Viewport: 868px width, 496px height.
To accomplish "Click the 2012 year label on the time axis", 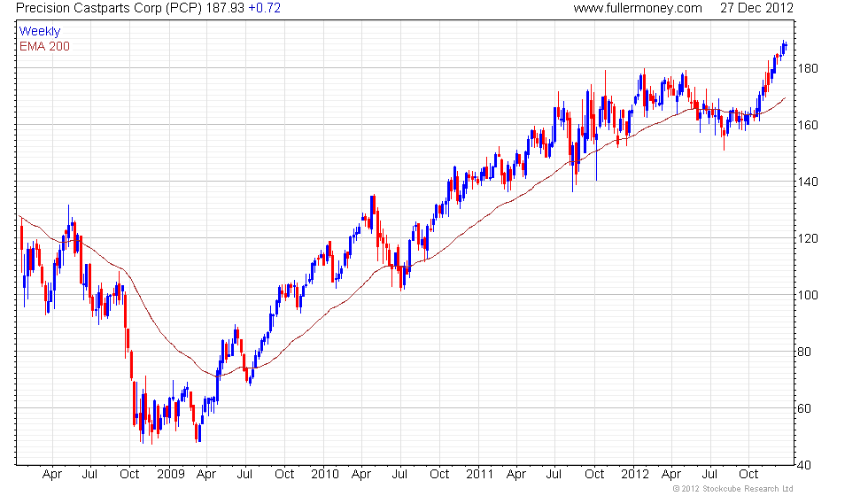I will click(635, 475).
